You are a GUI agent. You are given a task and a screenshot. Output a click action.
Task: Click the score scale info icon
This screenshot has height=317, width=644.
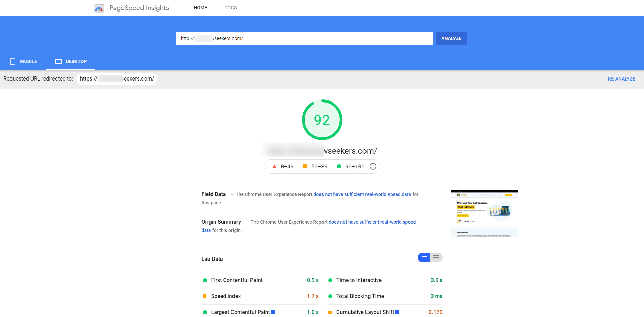(373, 166)
